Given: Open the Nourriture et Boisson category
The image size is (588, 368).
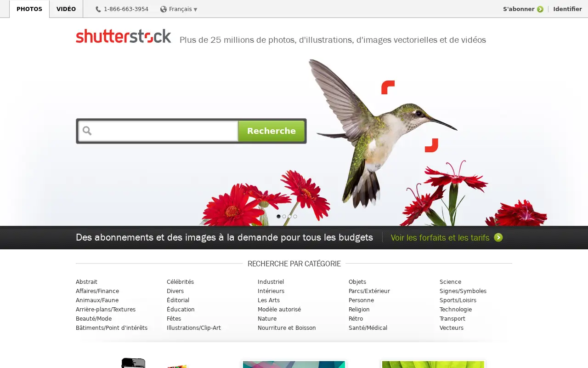Looking at the screenshot, I should [x=287, y=328].
